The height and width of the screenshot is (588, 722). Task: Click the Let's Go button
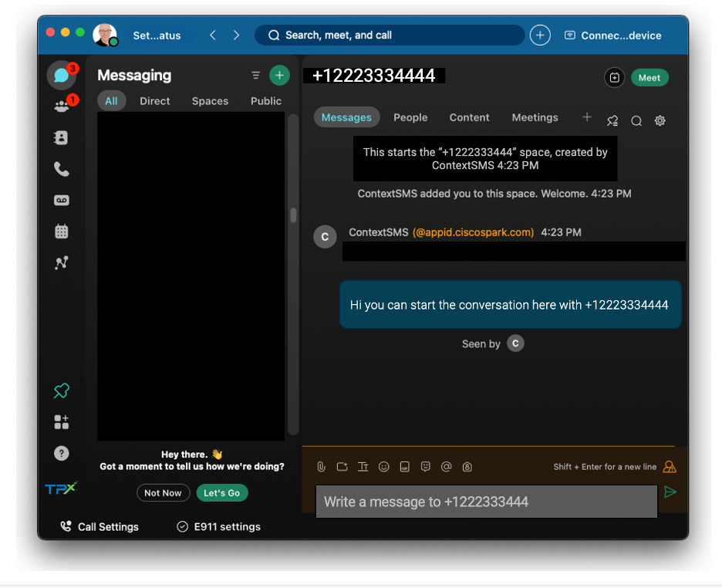(x=222, y=492)
